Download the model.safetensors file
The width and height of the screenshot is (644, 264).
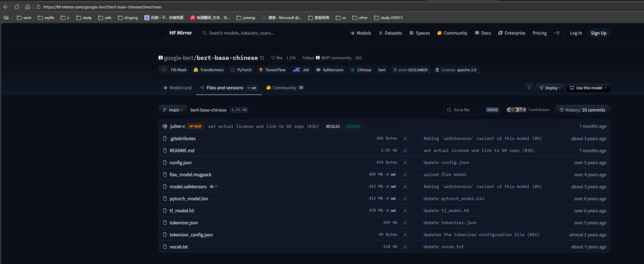(405, 186)
